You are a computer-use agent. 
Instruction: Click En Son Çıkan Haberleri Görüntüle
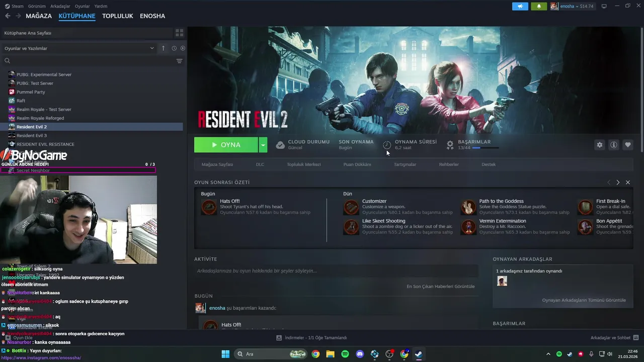click(x=441, y=287)
